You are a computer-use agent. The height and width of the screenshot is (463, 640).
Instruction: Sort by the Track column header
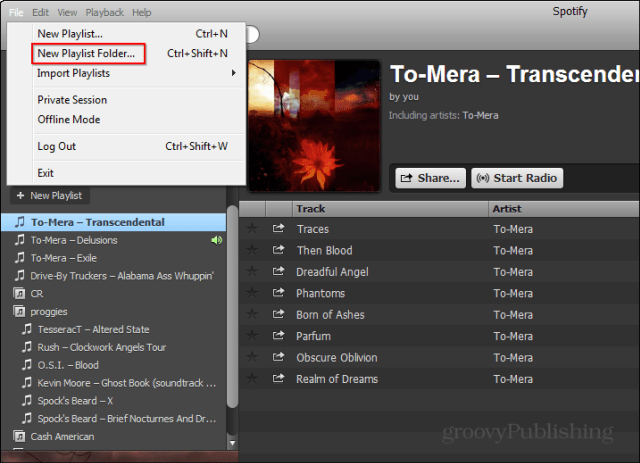click(390, 209)
